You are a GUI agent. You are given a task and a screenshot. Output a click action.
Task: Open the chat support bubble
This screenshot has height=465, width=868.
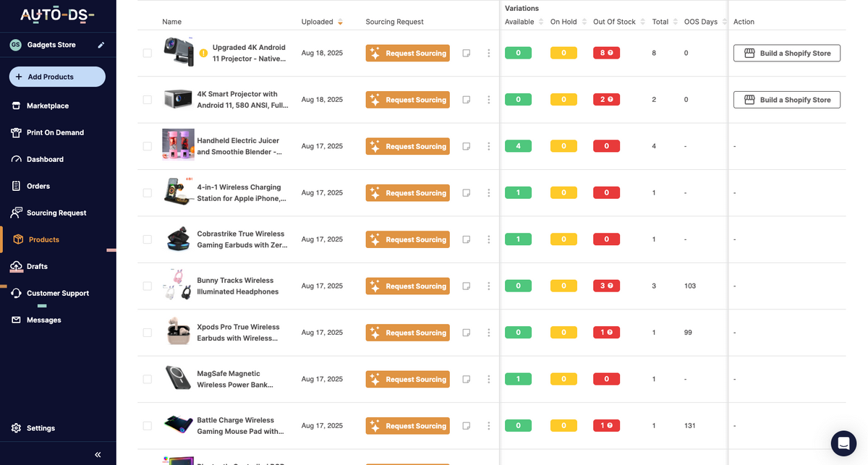click(843, 443)
